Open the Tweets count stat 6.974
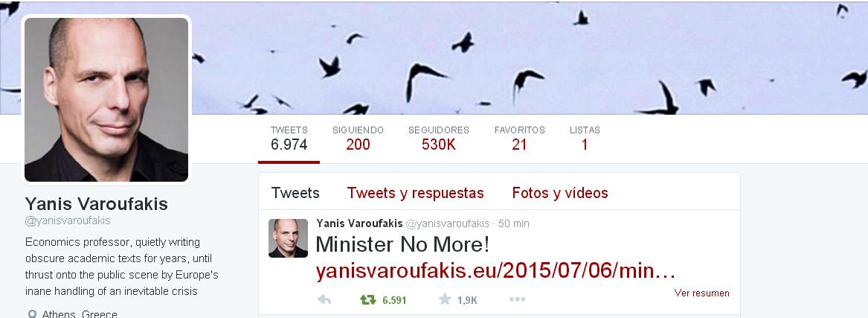This screenshot has height=318, width=868. pyautogui.click(x=289, y=139)
